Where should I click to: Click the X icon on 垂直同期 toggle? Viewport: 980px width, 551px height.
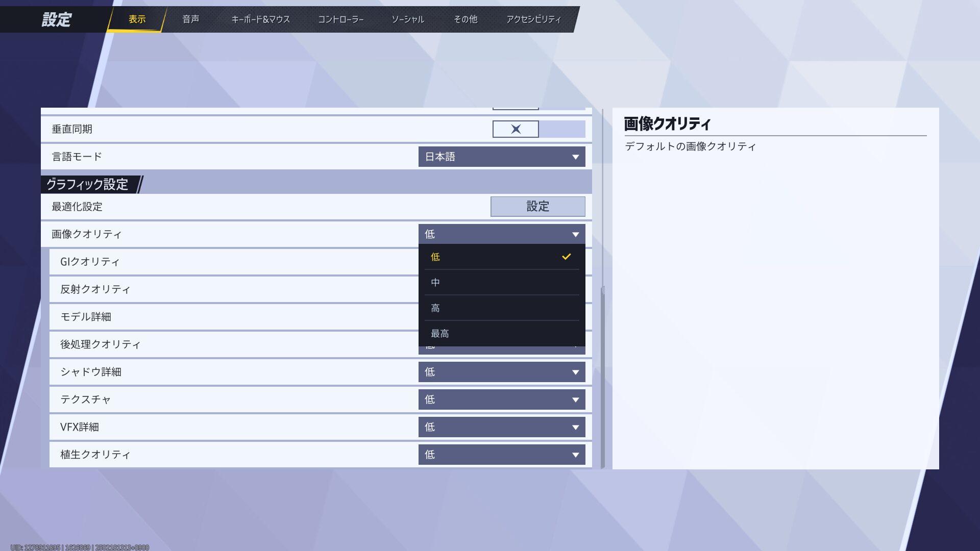[x=516, y=129]
